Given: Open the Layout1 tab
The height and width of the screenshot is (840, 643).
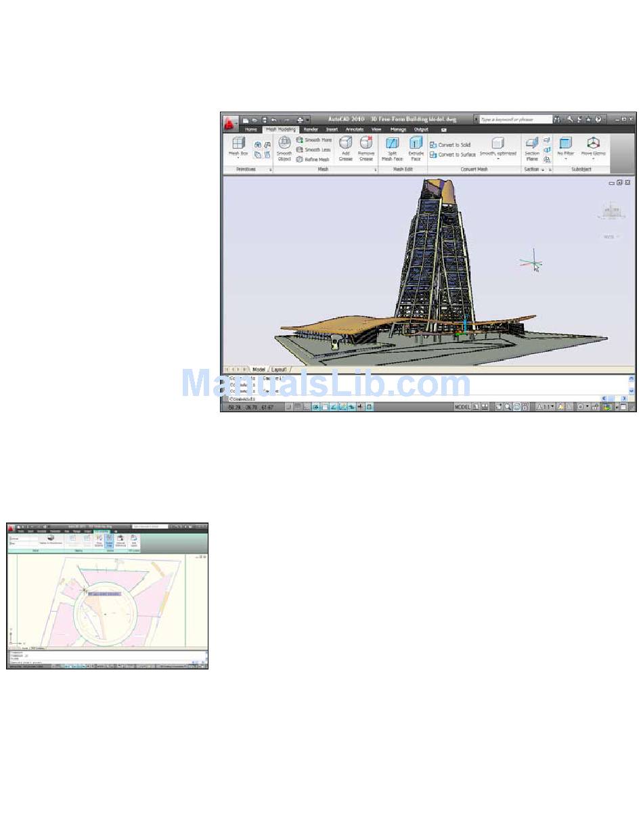Looking at the screenshot, I should 280,370.
